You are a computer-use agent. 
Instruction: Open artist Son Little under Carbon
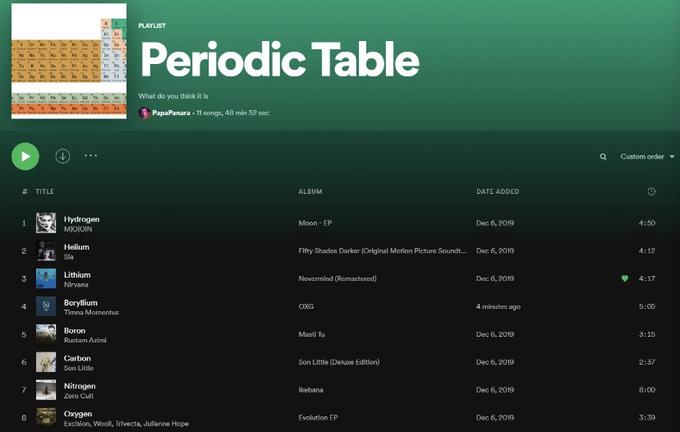78,368
